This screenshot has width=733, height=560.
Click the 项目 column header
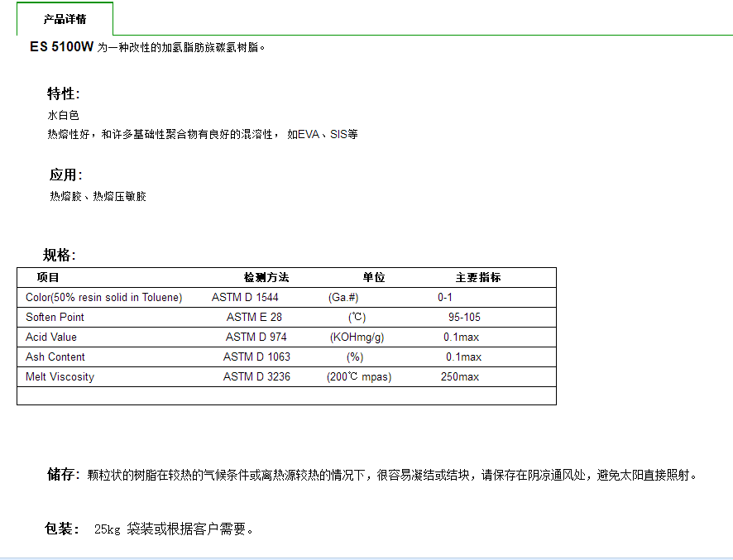coord(48,278)
